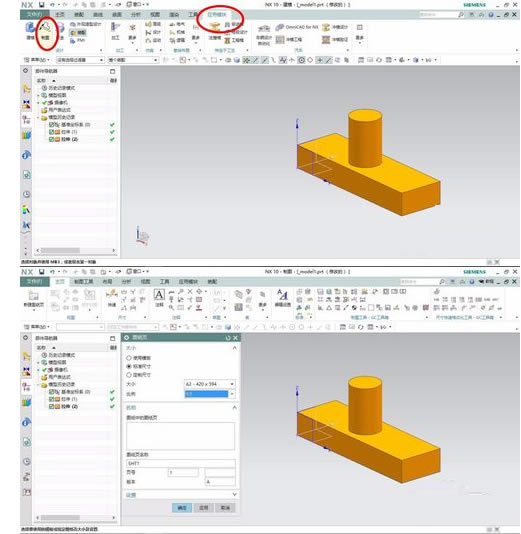Open Manufacturing (加工) icon in modeling window
Viewport: 521px width, 534px height.
point(115,31)
